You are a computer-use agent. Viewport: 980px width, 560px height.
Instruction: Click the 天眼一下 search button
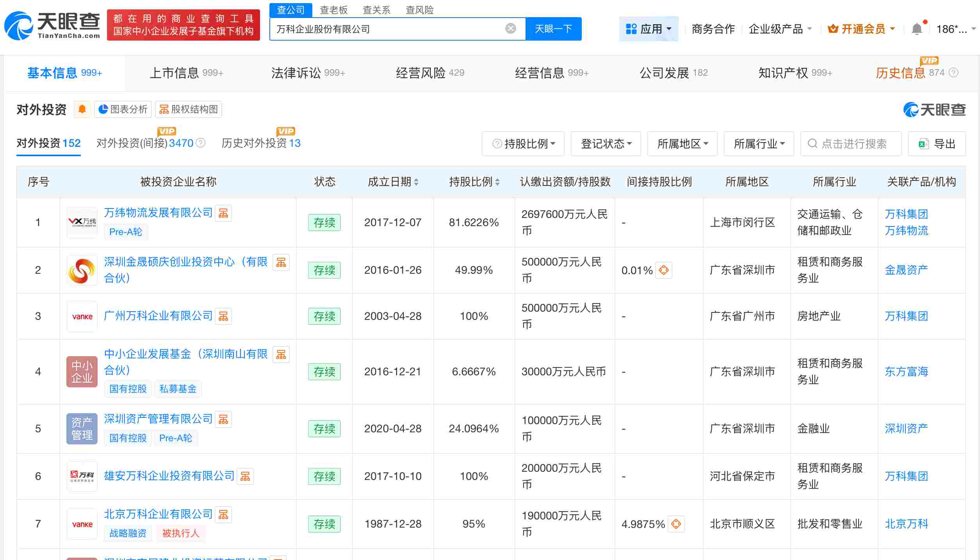coord(554,28)
